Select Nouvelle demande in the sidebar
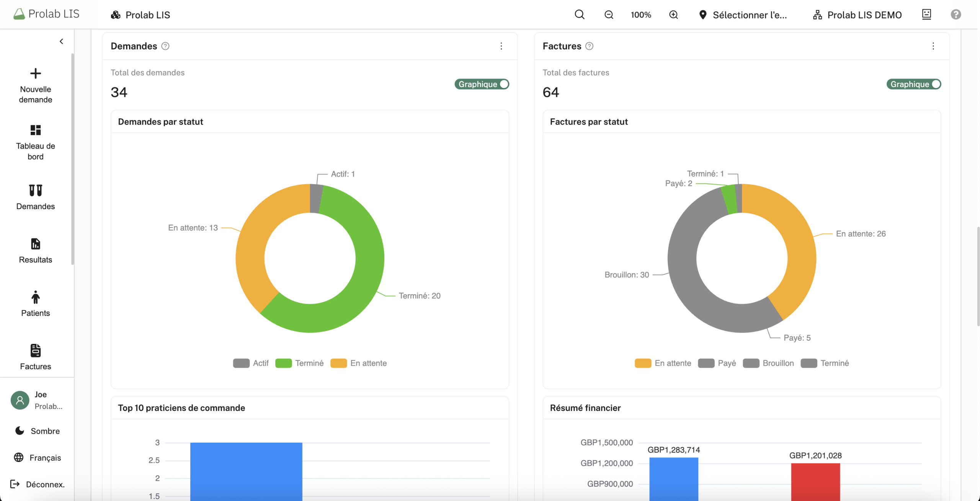The width and height of the screenshot is (980, 501). point(36,86)
